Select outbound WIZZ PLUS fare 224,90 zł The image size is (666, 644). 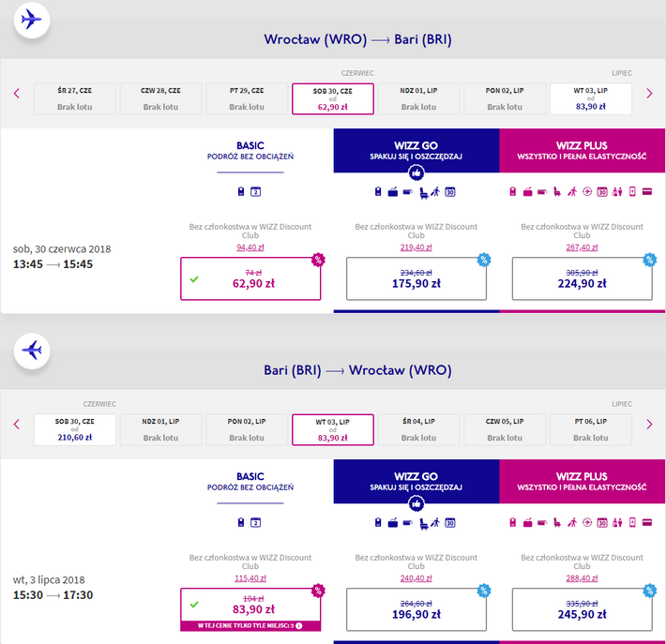[582, 278]
